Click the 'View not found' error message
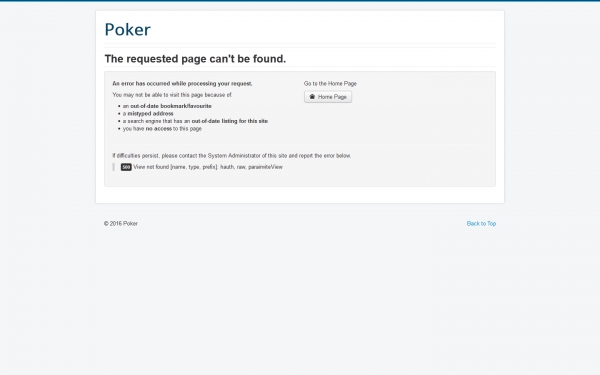 pyautogui.click(x=208, y=167)
